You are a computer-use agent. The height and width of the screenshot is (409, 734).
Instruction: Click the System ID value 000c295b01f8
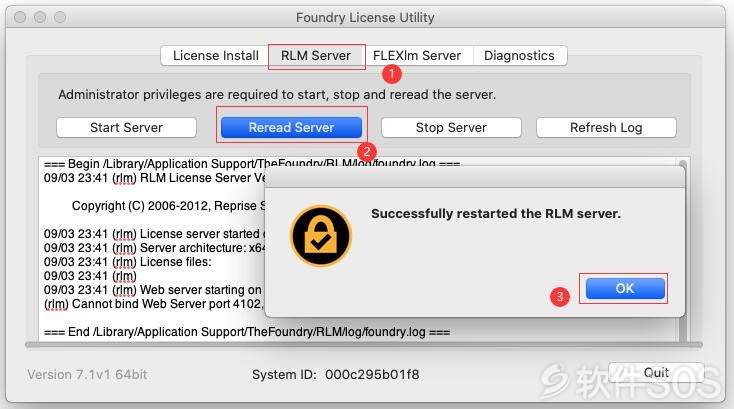click(x=372, y=374)
